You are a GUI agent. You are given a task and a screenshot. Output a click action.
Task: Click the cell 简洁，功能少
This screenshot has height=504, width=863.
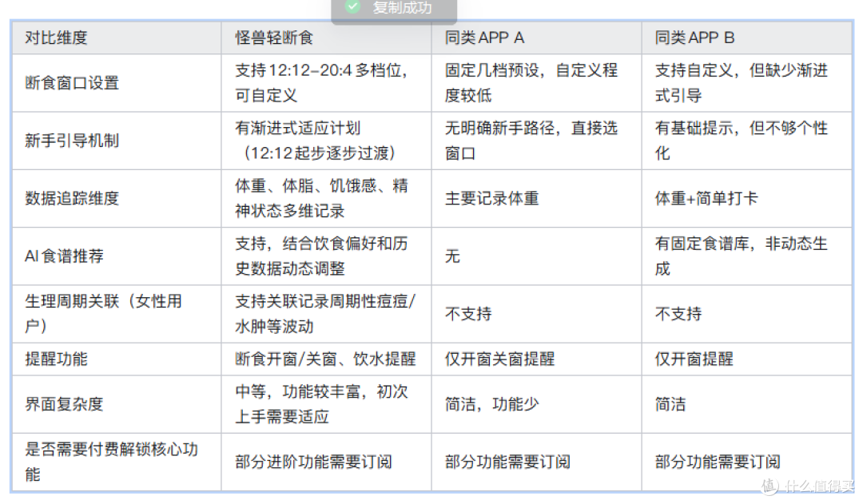pos(537,404)
